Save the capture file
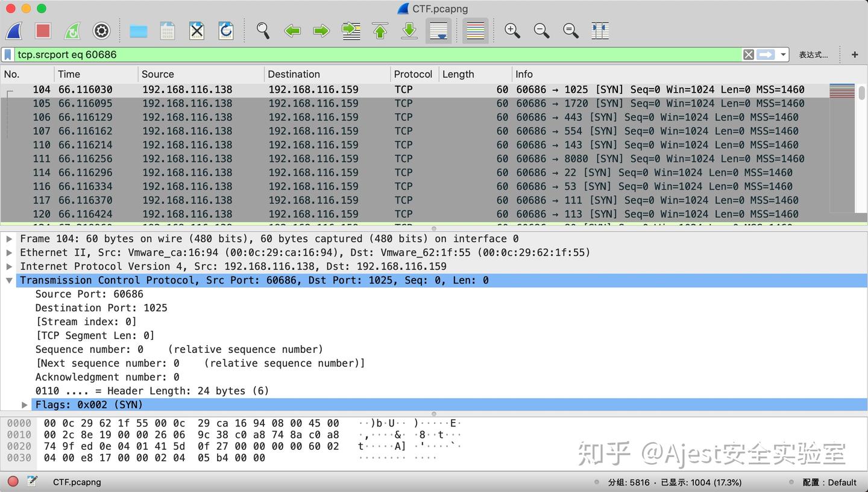The width and height of the screenshot is (868, 492). pyautogui.click(x=168, y=31)
